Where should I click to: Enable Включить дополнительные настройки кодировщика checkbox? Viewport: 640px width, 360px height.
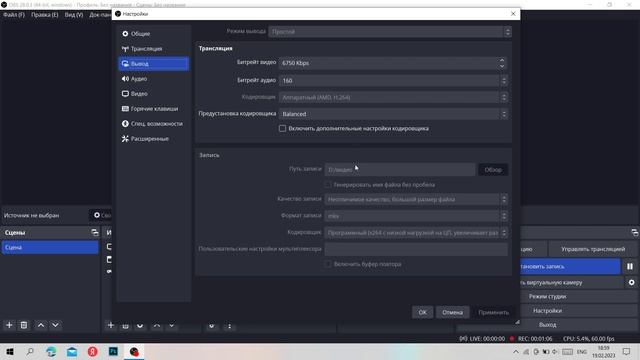[282, 129]
